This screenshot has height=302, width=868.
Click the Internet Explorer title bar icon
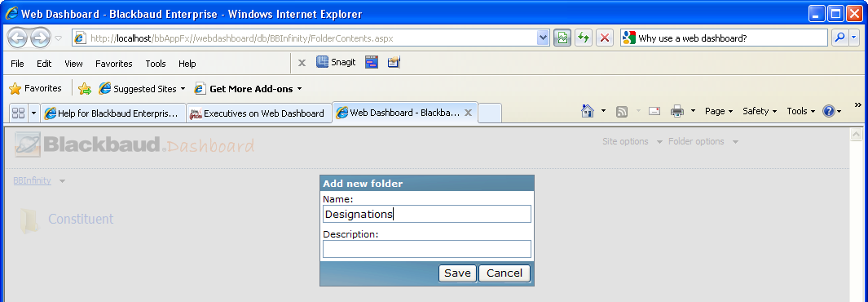point(11,14)
